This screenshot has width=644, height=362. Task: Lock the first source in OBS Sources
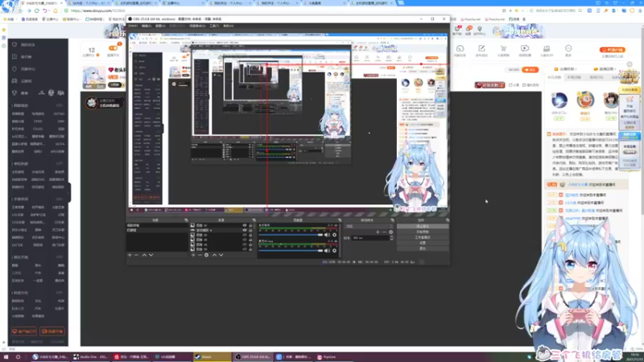pos(250,225)
